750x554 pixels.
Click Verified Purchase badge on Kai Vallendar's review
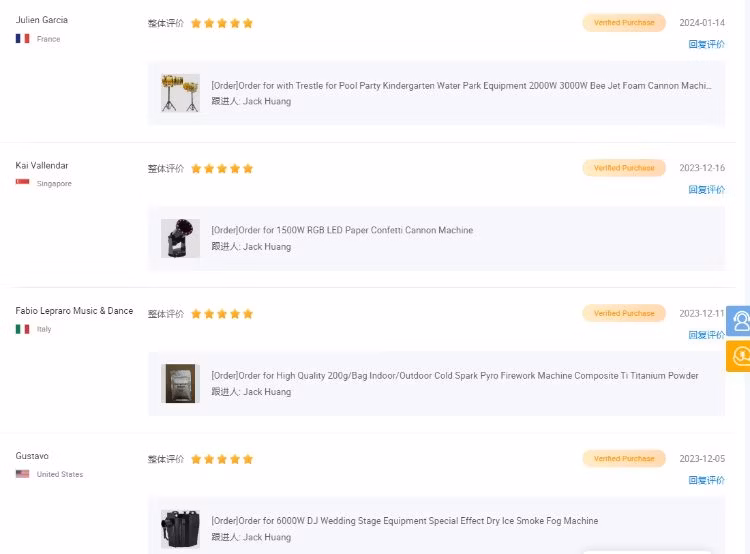624,168
